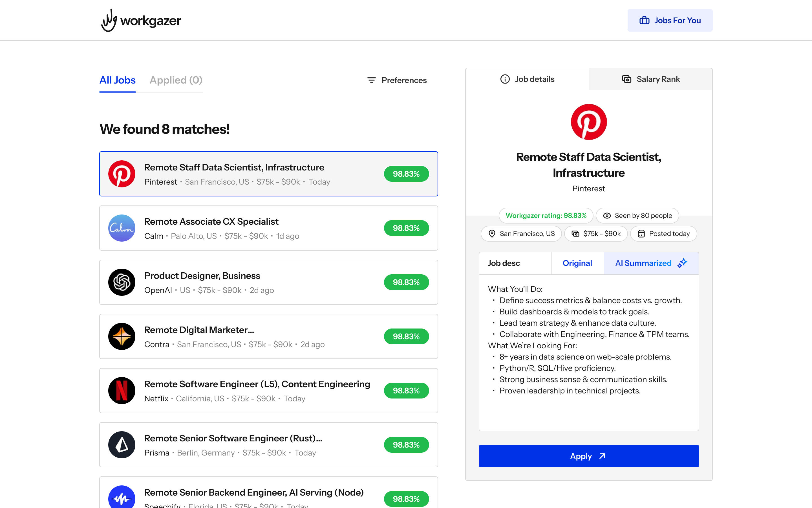
Task: Click the Seen by 80 people chip text
Action: coord(643,216)
